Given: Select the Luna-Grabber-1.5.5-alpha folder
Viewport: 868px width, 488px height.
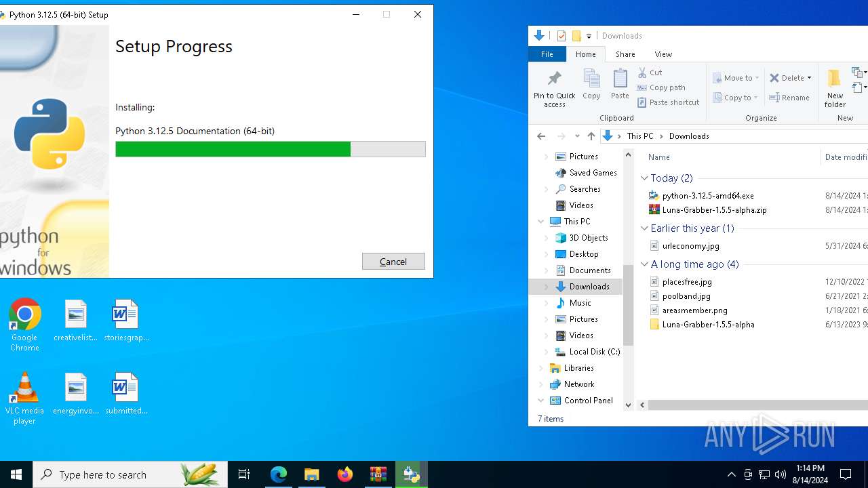Looking at the screenshot, I should (x=708, y=325).
